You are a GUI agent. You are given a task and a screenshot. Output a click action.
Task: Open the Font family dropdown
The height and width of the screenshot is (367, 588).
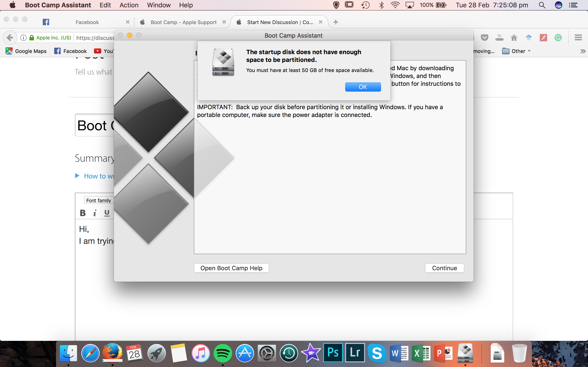coord(98,200)
